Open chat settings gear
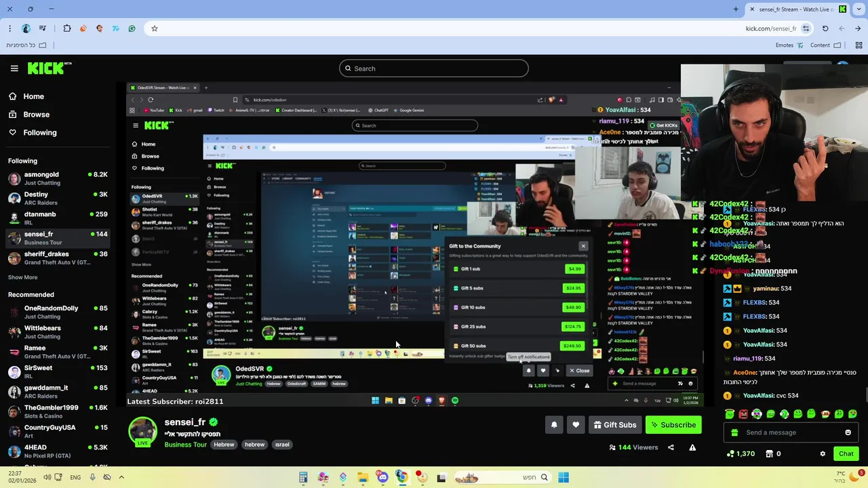 click(823, 454)
